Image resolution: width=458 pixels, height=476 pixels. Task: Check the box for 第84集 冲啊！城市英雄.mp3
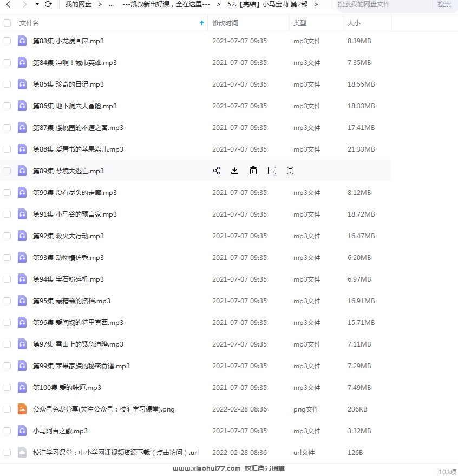click(7, 62)
